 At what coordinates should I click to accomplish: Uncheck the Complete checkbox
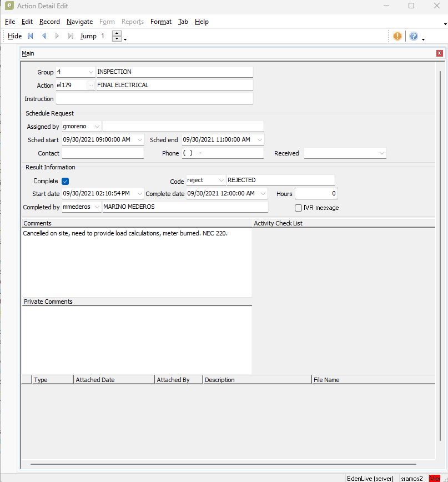point(65,181)
